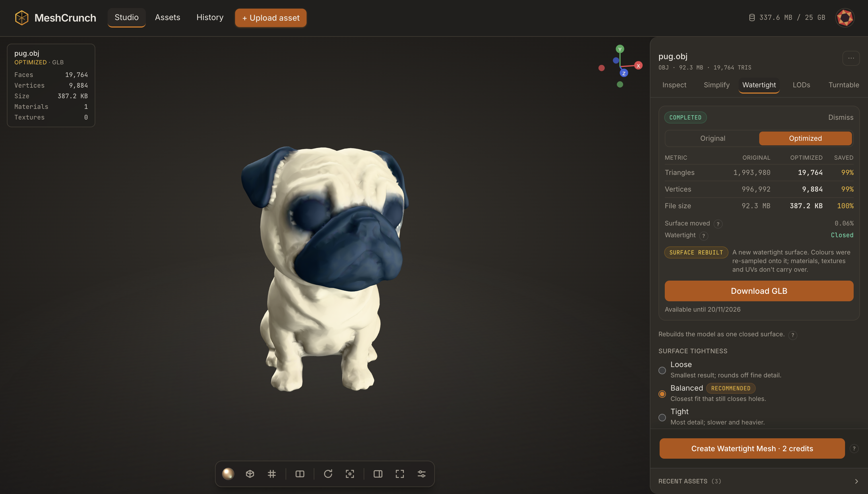Toggle the grid hash icon in viewport toolbar
868x494 pixels.
[x=272, y=474]
